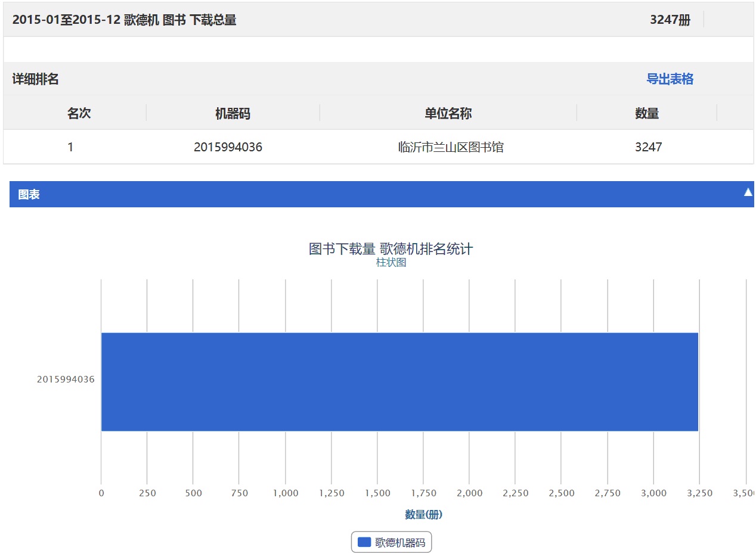Click the 机器码 column header
Screen dimensions: 756x560
point(233,113)
